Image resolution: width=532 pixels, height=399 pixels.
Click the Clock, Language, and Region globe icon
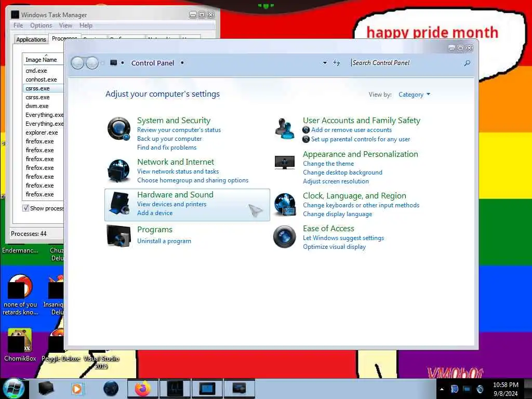tap(285, 204)
